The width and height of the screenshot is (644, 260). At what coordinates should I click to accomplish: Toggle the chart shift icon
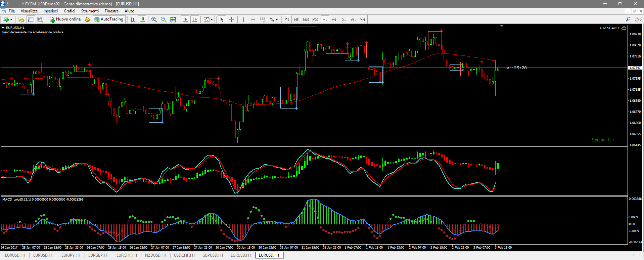point(195,19)
